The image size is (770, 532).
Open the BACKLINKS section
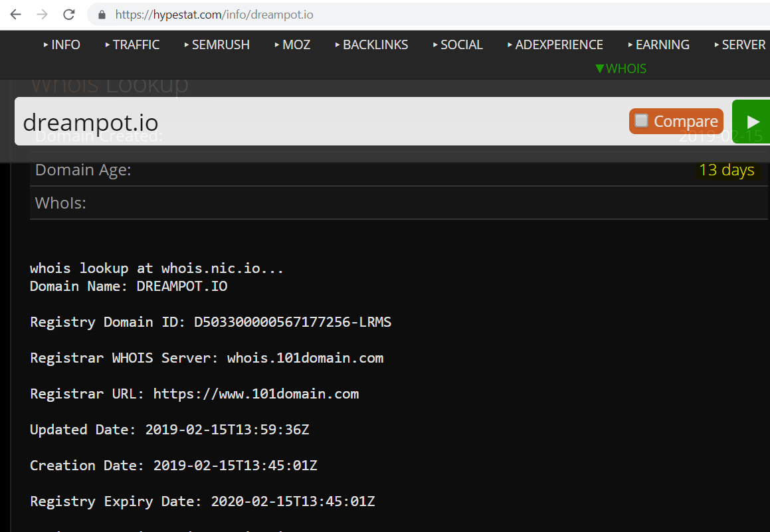[x=371, y=44]
